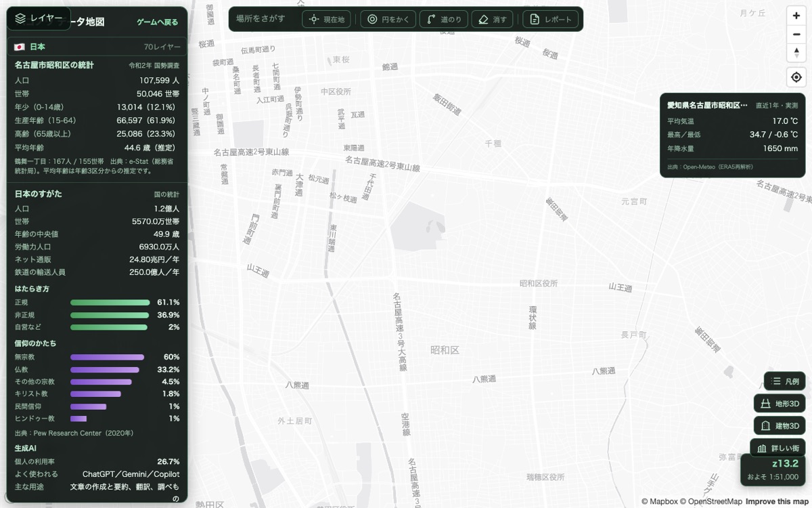Toggle 建物3D buildings view
Image resolution: width=812 pixels, height=508 pixels.
pos(780,425)
